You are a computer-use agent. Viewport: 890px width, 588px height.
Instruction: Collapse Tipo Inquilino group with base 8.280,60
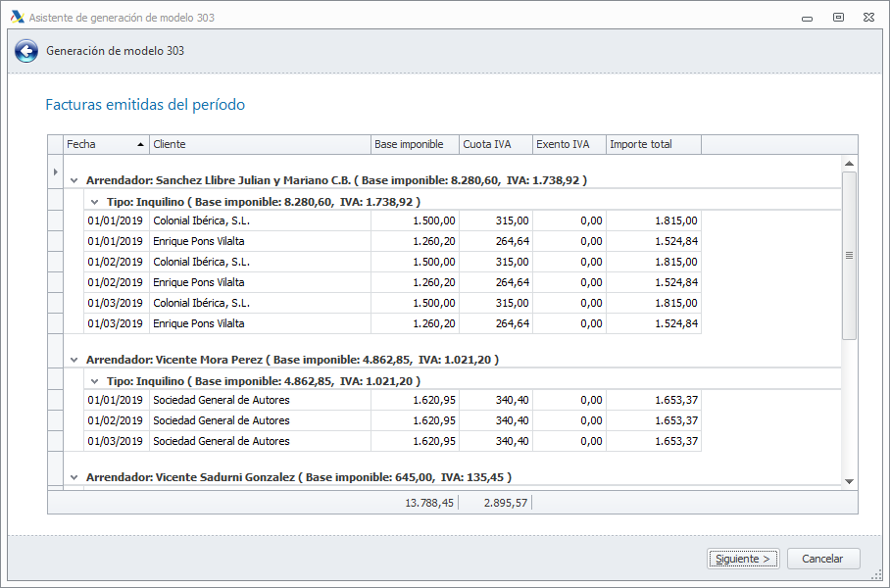(94, 201)
